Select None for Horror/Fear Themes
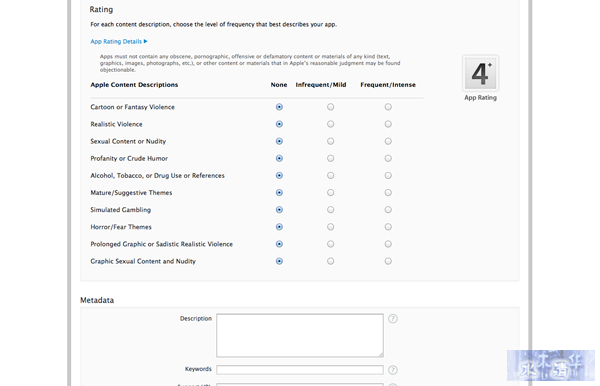600x386 pixels. [279, 227]
